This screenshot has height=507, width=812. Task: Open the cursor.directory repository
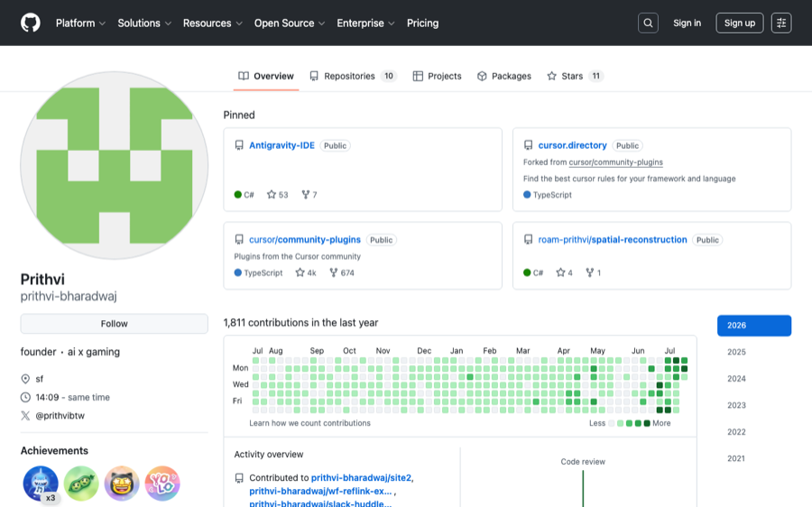point(572,145)
